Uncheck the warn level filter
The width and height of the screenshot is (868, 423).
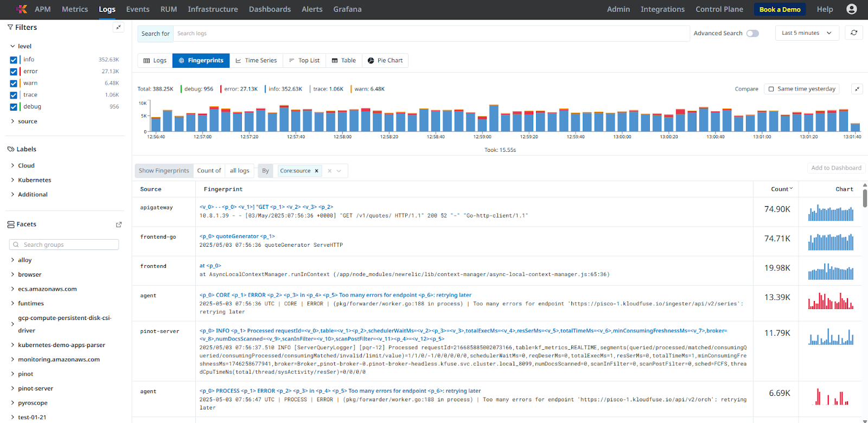point(14,84)
